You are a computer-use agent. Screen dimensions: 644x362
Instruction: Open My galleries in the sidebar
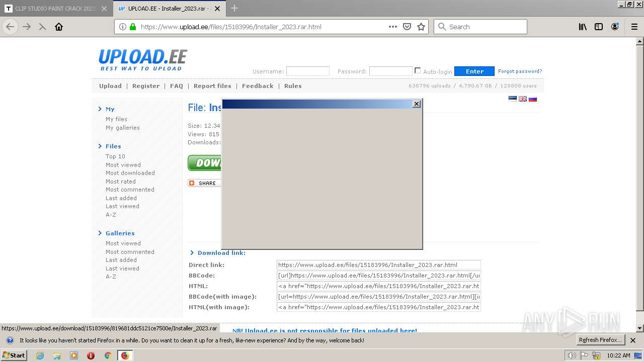(x=123, y=128)
